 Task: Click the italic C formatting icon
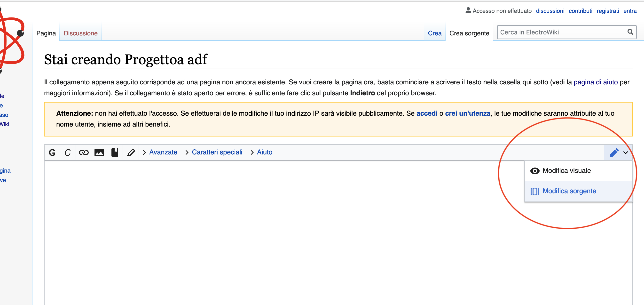[68, 152]
